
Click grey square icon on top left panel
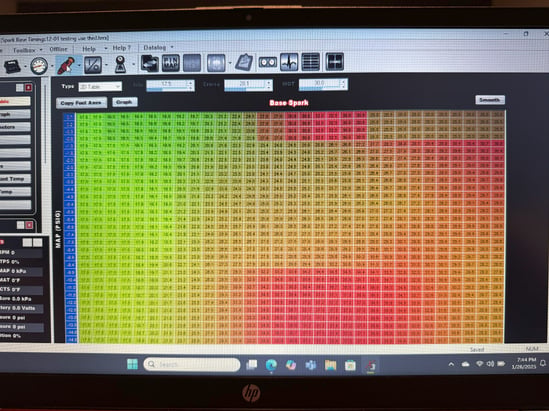(20, 88)
